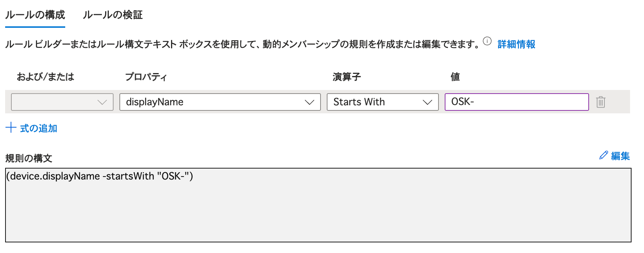Open the Starts With operator dropdown
The width and height of the screenshot is (644, 253).
(382, 102)
